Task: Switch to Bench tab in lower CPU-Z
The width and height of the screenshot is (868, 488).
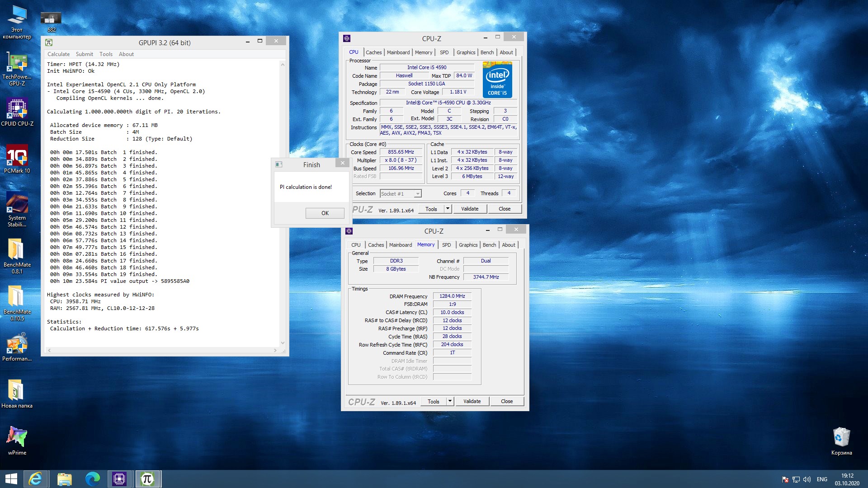Action: click(490, 245)
